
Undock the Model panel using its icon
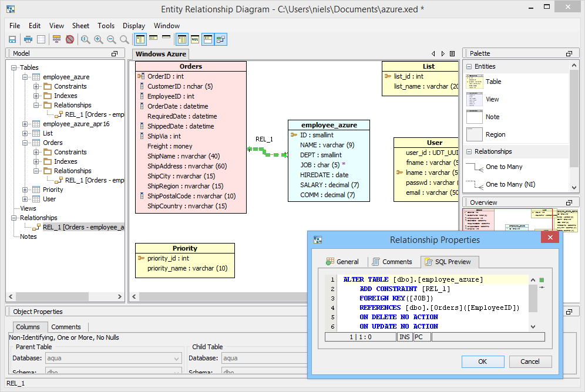115,53
